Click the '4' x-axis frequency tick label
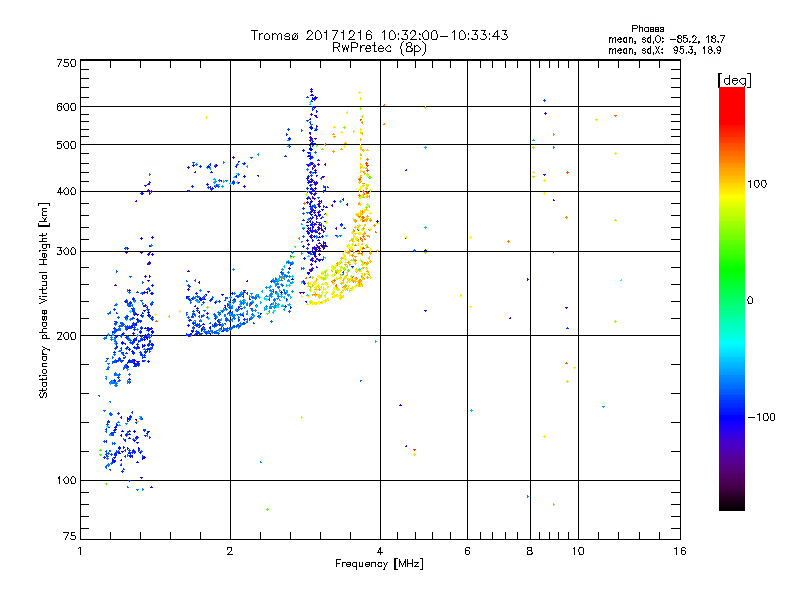The width and height of the screenshot is (800, 600). pyautogui.click(x=380, y=551)
